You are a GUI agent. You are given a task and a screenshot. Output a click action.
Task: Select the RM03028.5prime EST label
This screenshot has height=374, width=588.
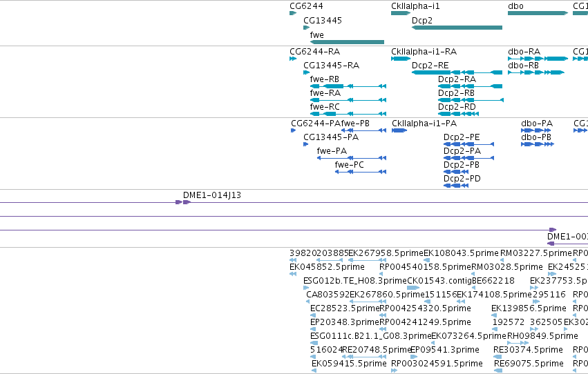pos(507,267)
